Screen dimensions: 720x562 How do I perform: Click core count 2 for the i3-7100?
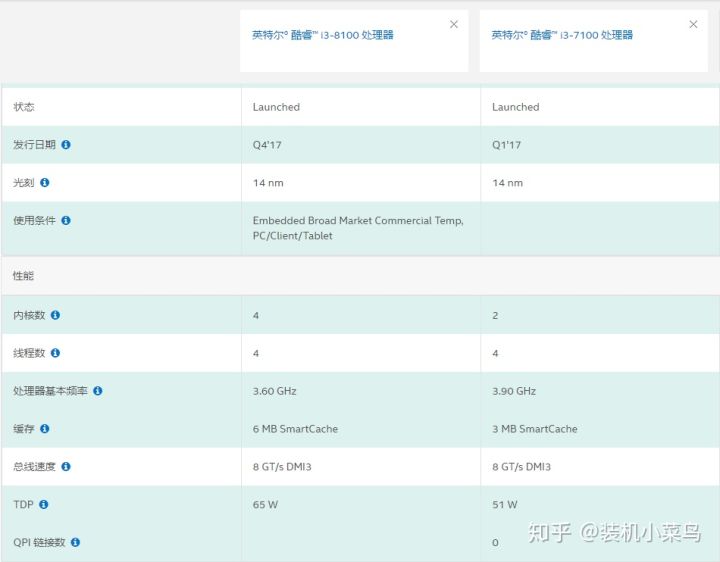pos(495,315)
